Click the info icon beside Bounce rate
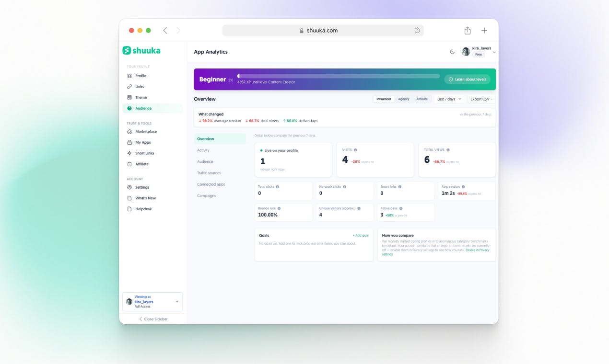The width and height of the screenshot is (609, 364). click(x=279, y=208)
